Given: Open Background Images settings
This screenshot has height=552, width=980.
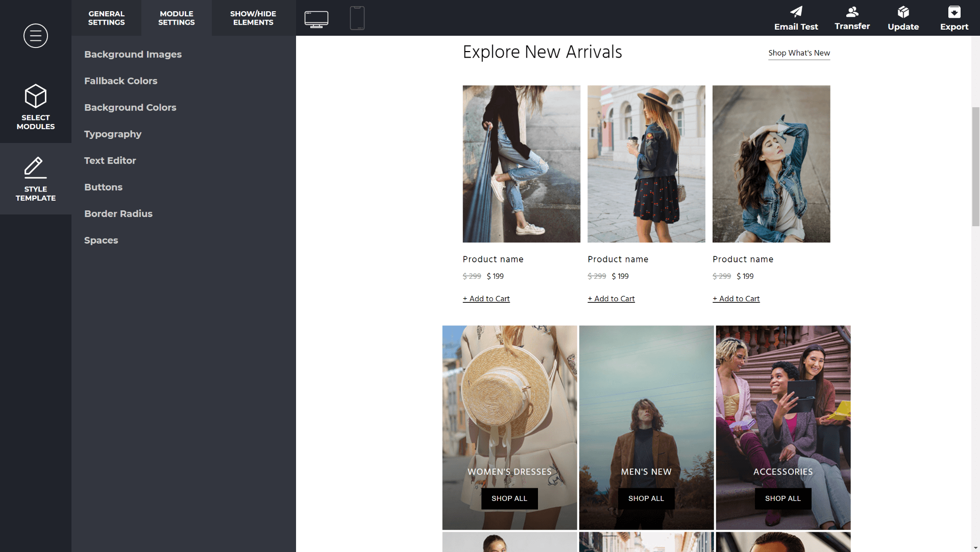Looking at the screenshot, I should tap(133, 54).
